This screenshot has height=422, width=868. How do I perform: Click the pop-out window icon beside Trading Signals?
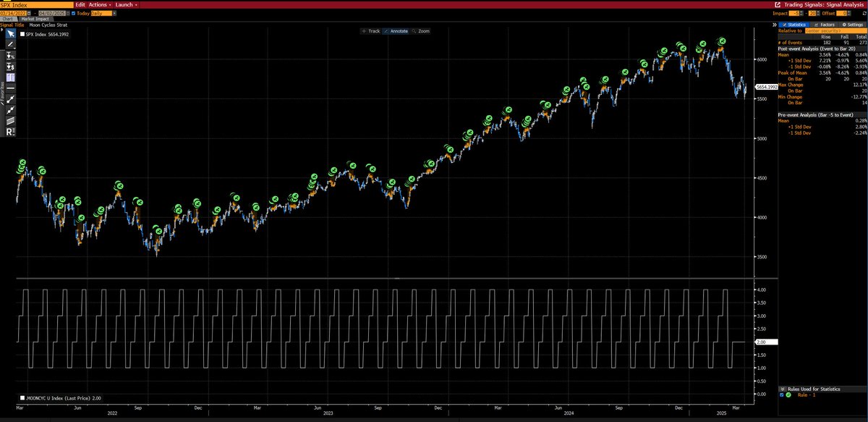[x=778, y=4]
